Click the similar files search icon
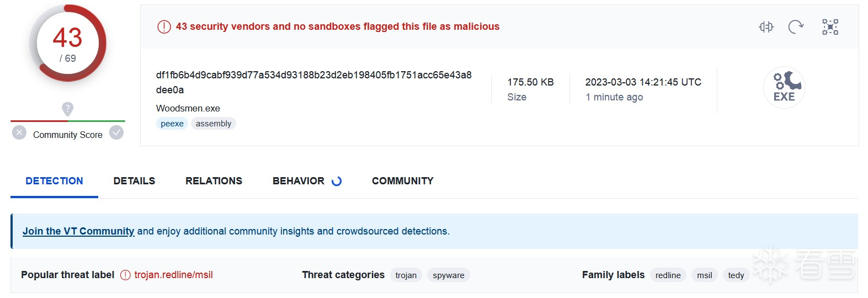The image size is (868, 298). pyautogui.click(x=766, y=26)
